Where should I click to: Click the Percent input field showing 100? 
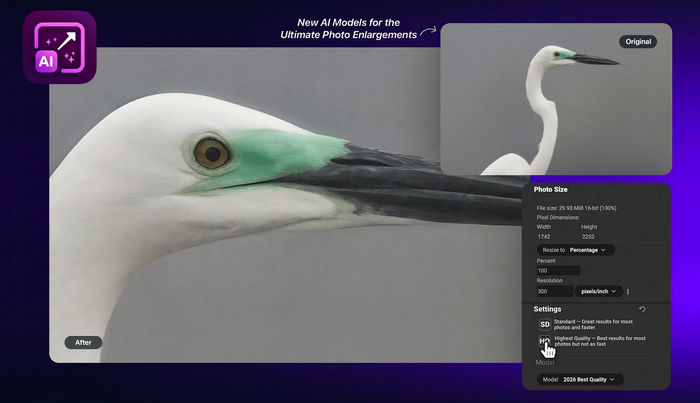point(558,270)
